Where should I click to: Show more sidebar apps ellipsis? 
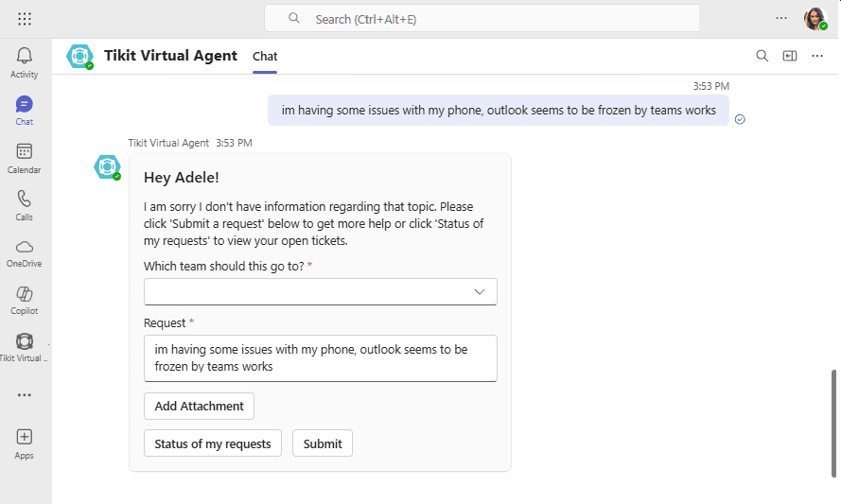(x=25, y=395)
